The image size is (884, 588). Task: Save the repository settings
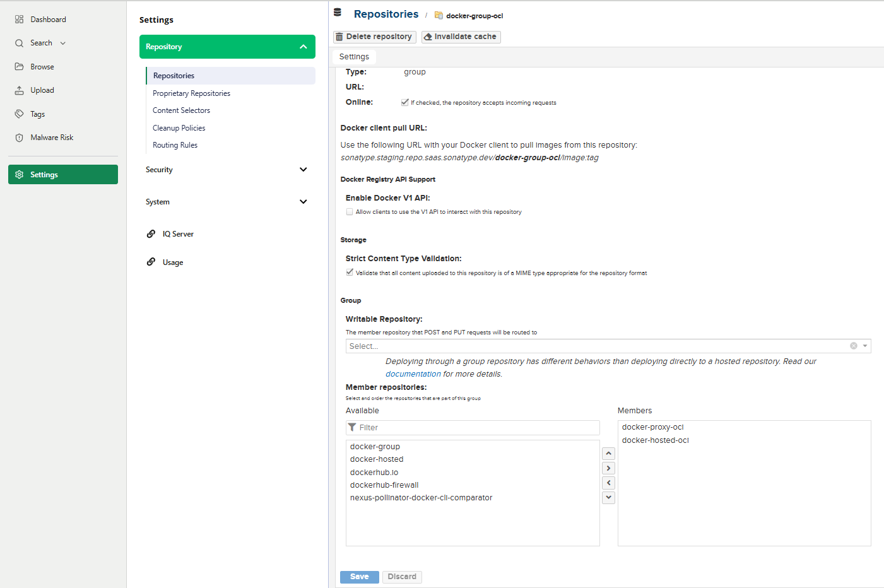(x=360, y=577)
